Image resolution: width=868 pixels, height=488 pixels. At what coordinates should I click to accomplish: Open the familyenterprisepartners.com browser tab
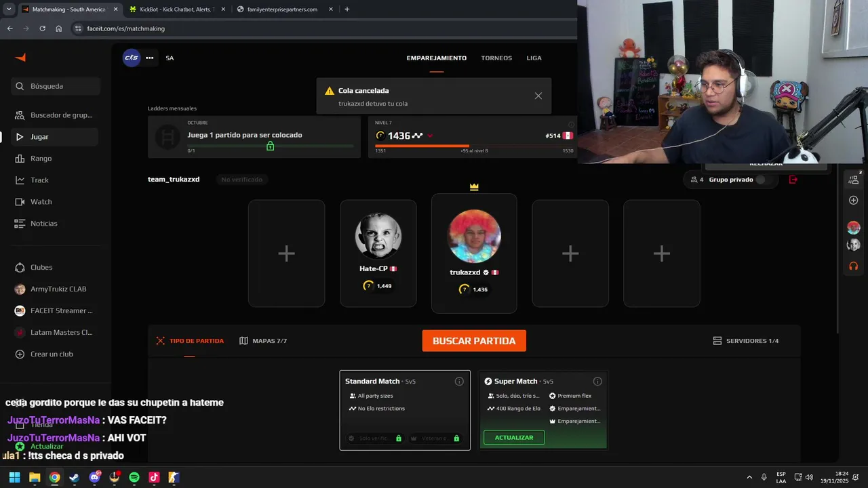point(283,9)
